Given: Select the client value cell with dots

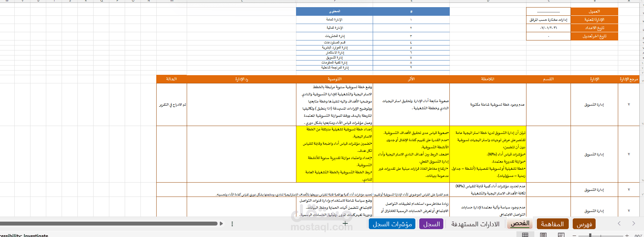Looking at the screenshot, I should point(548,11).
